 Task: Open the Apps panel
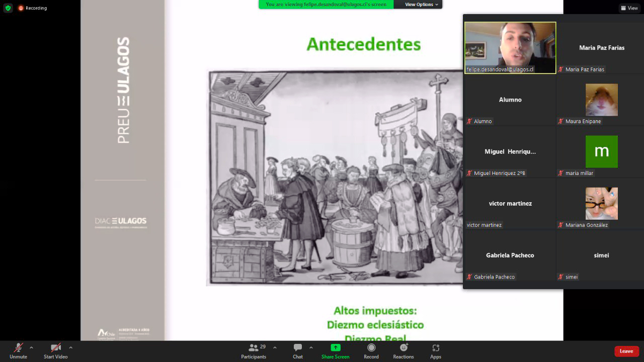click(436, 351)
